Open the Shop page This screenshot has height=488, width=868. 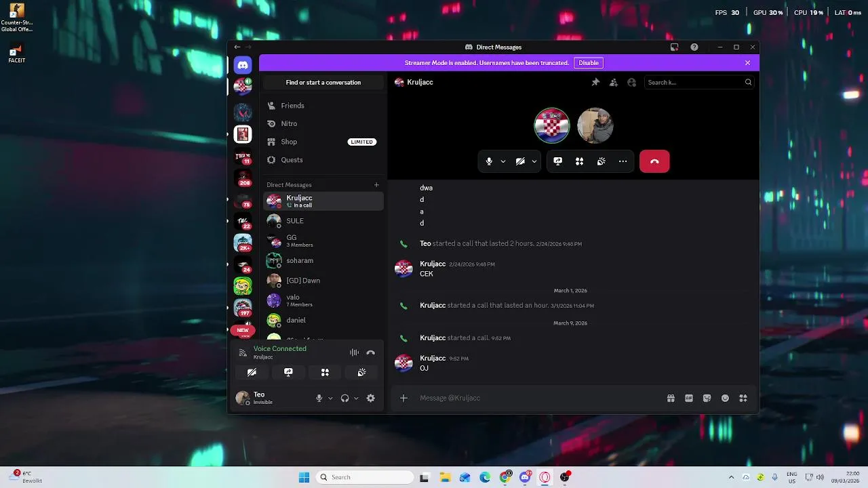(x=323, y=142)
